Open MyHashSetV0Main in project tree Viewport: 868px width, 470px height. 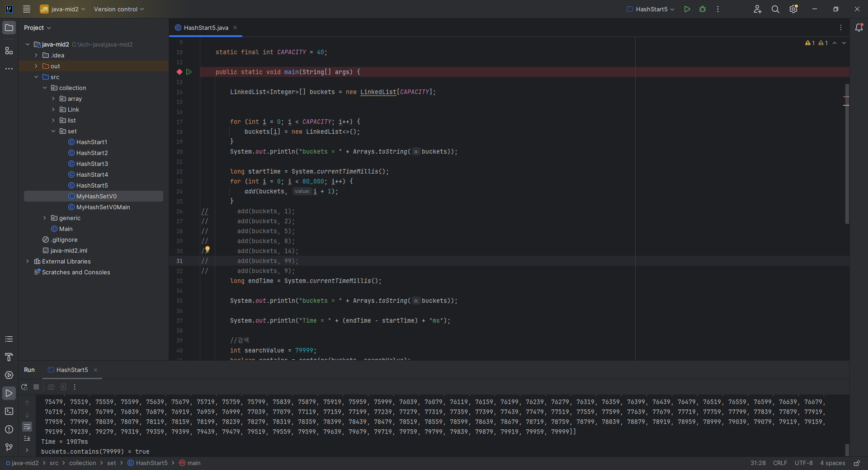(103, 207)
